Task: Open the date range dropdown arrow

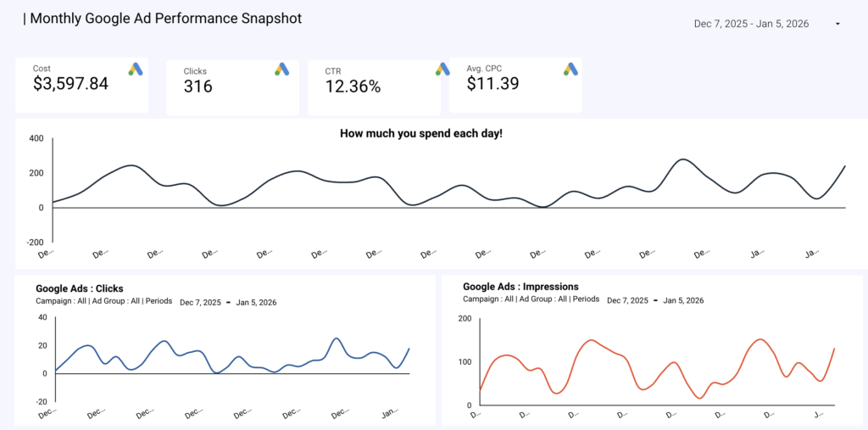Action: click(x=837, y=24)
